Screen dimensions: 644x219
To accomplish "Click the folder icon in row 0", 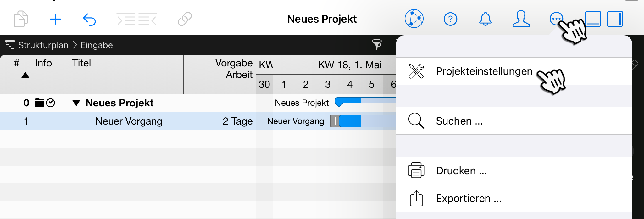I will pos(39,103).
